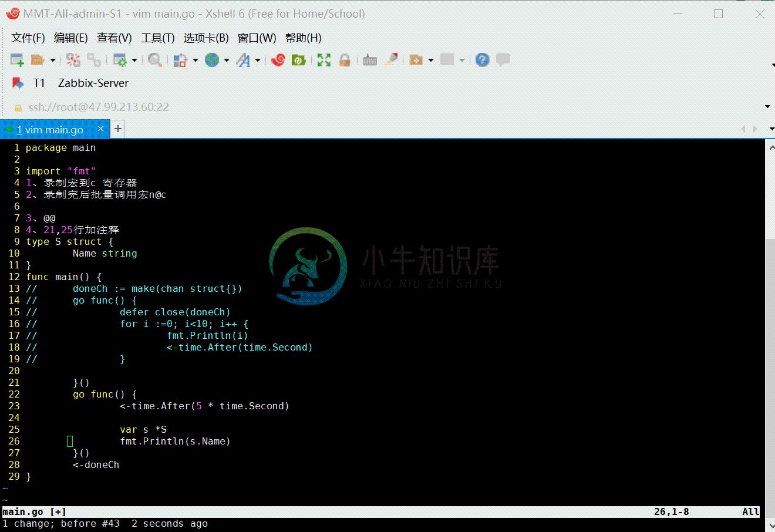Expand the address bar history dropdown
This screenshot has width=775, height=532.
click(x=767, y=107)
